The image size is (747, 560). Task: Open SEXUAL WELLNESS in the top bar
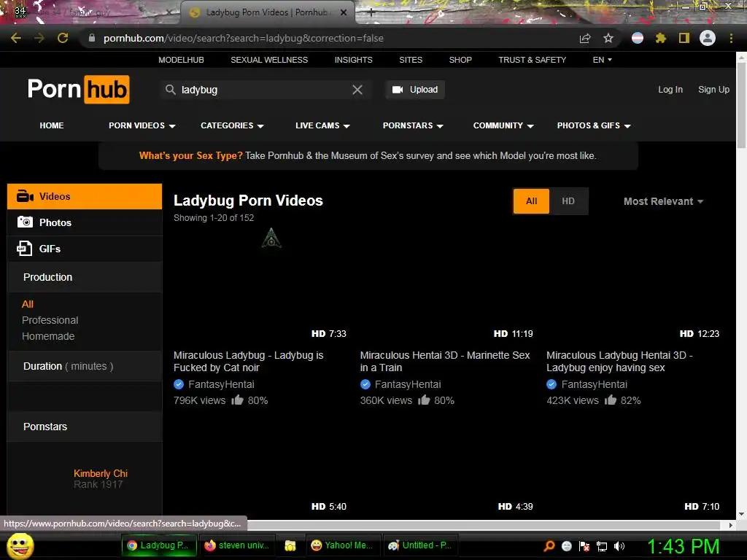pyautogui.click(x=269, y=60)
